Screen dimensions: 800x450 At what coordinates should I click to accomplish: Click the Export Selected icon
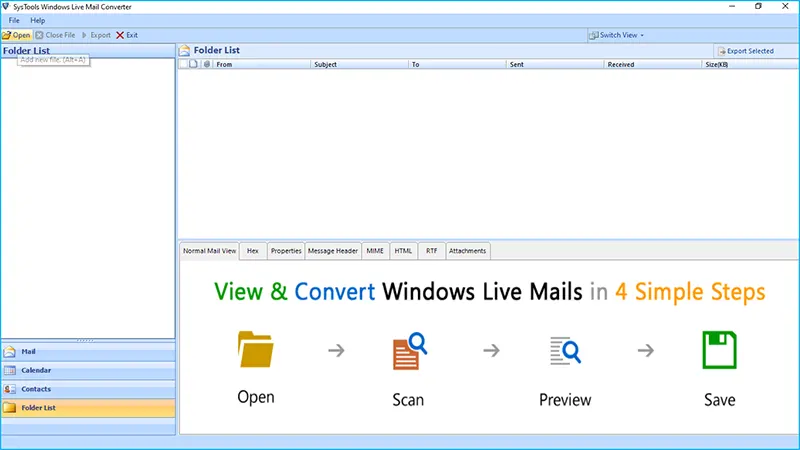721,51
